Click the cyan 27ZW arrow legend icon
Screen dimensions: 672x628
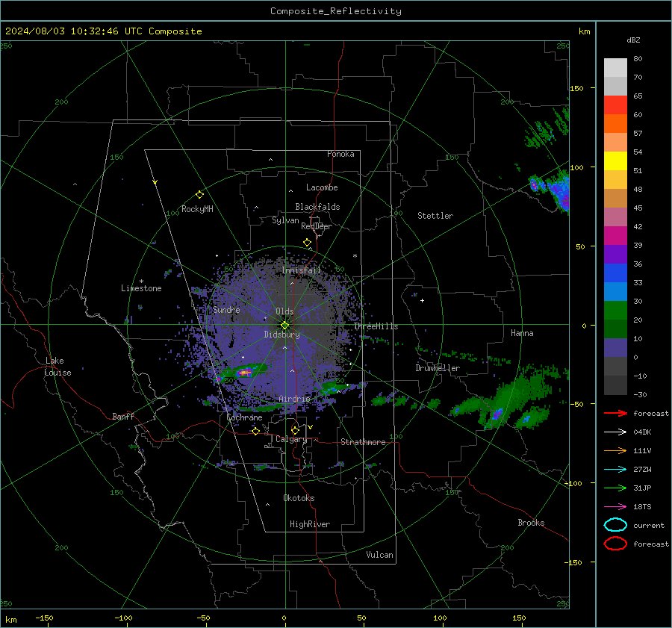(x=615, y=470)
